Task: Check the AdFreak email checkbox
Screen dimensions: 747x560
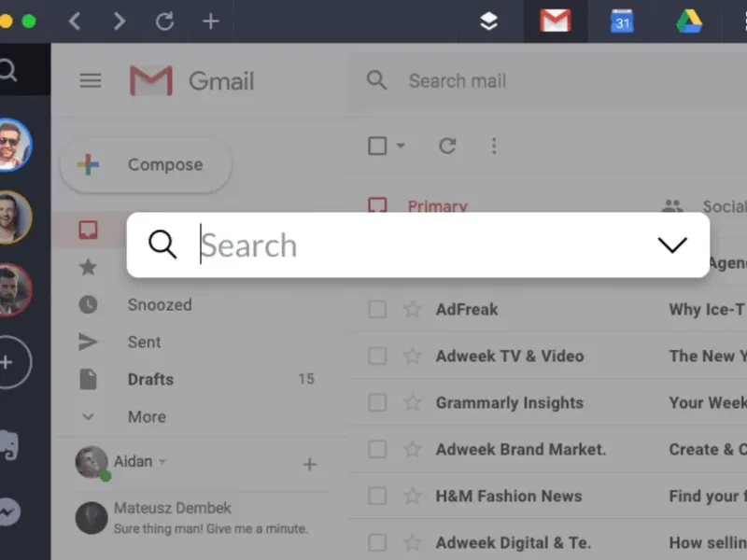Action: click(x=377, y=310)
